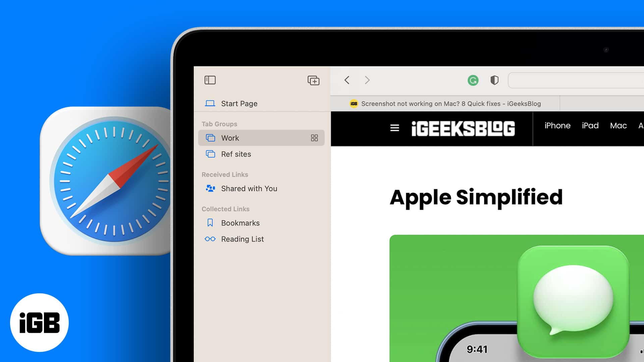Select the Ref sites tab group

pyautogui.click(x=236, y=154)
